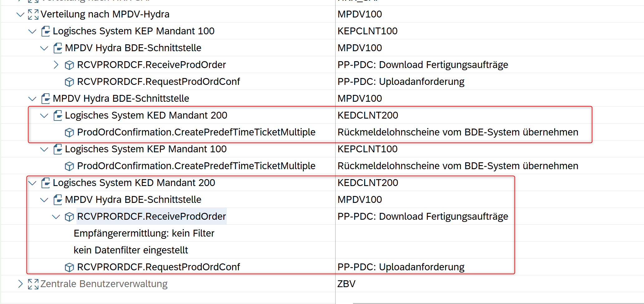Screen dimensions: 644x304
Task: Click the model view icon beside Verteilung nach MPDV-Hydra
Action: (33, 14)
